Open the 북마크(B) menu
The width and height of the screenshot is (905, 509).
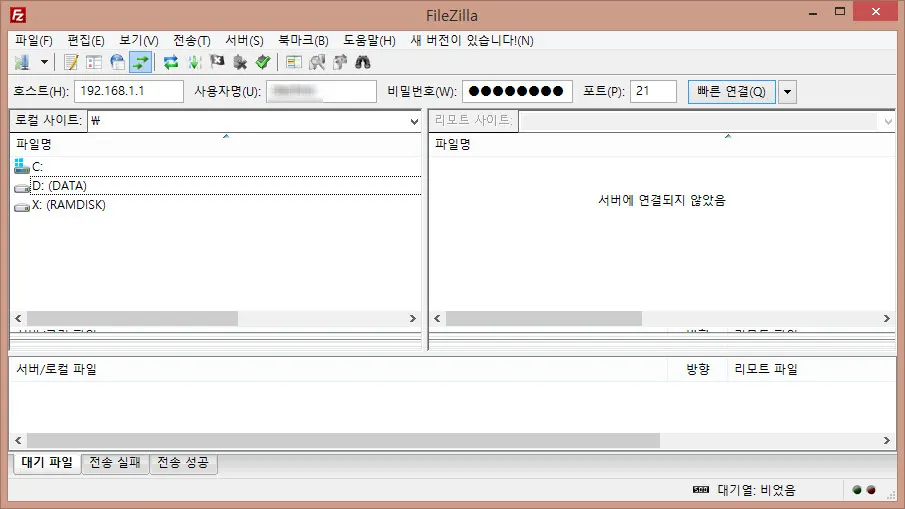tap(303, 40)
